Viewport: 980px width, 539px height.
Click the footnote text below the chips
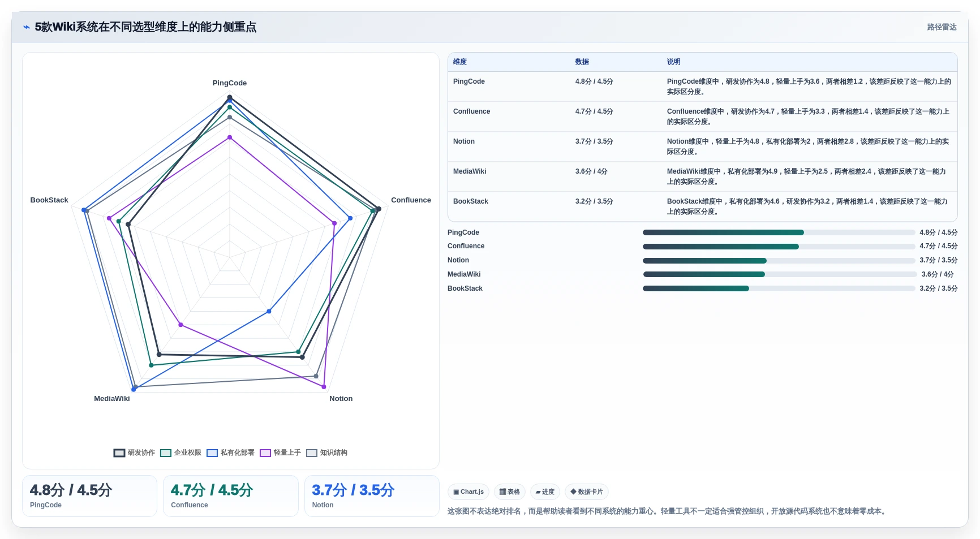tap(668, 511)
